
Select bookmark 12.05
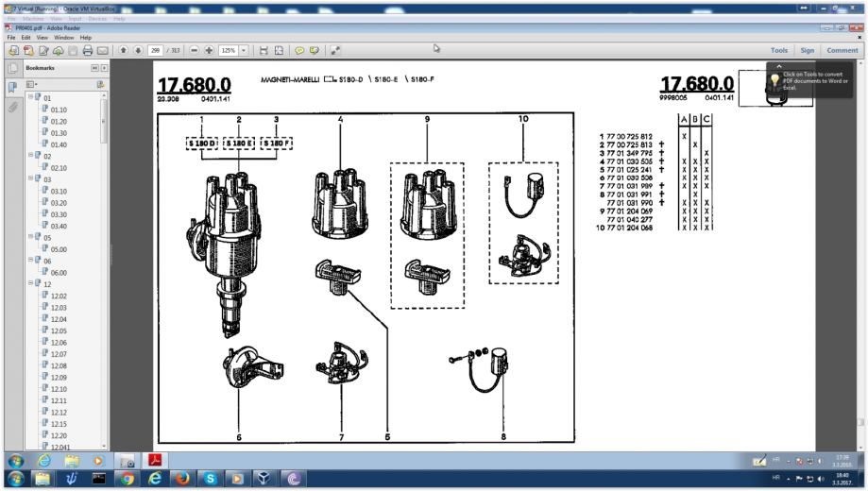(59, 330)
